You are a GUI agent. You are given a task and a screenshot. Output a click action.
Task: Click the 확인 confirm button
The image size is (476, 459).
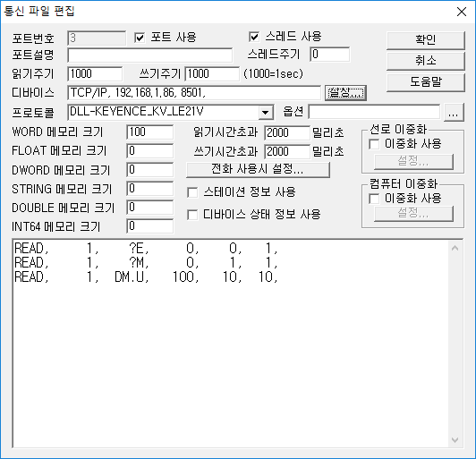tap(426, 40)
